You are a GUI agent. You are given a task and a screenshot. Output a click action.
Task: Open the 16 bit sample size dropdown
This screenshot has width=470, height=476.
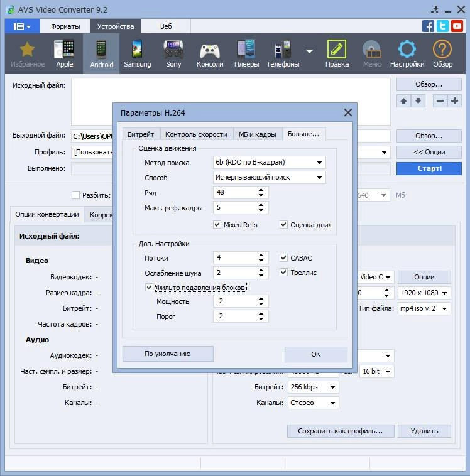coord(377,371)
